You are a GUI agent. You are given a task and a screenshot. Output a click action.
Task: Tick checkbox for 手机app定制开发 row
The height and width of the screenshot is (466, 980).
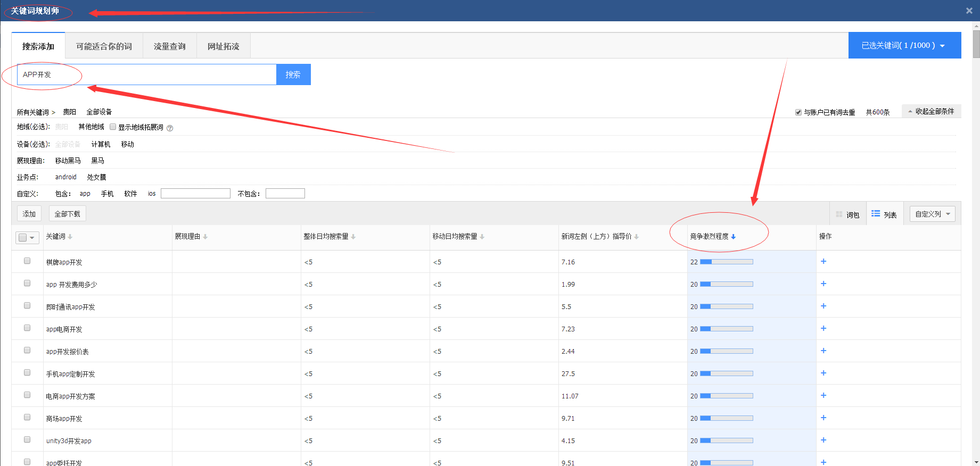27,372
